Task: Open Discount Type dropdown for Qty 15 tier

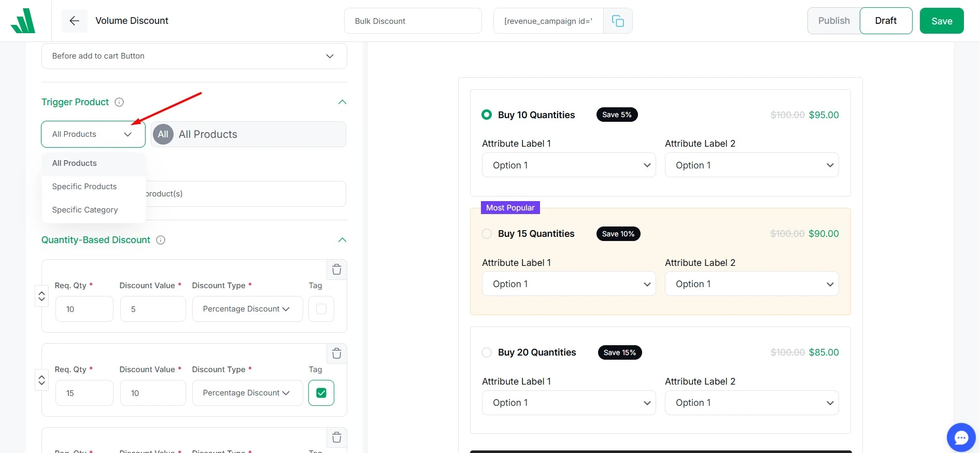Action: tap(247, 393)
